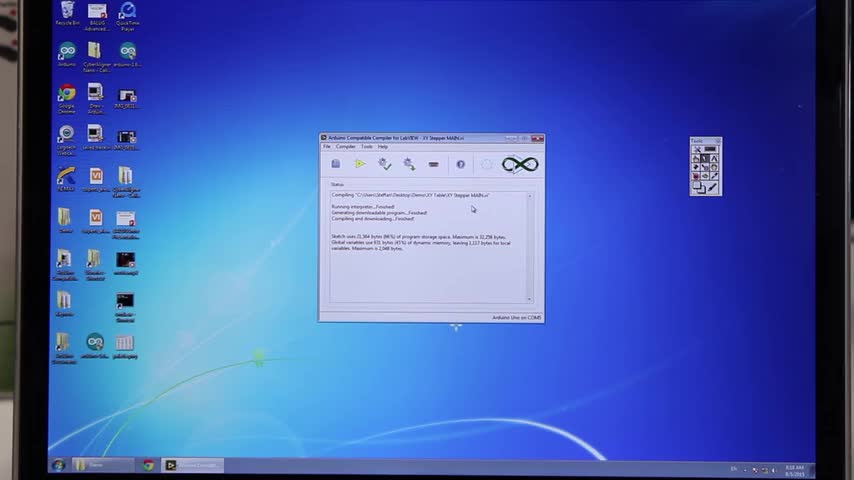This screenshot has height=480, width=854.
Task: Click the clock in the system tray
Action: point(795,471)
